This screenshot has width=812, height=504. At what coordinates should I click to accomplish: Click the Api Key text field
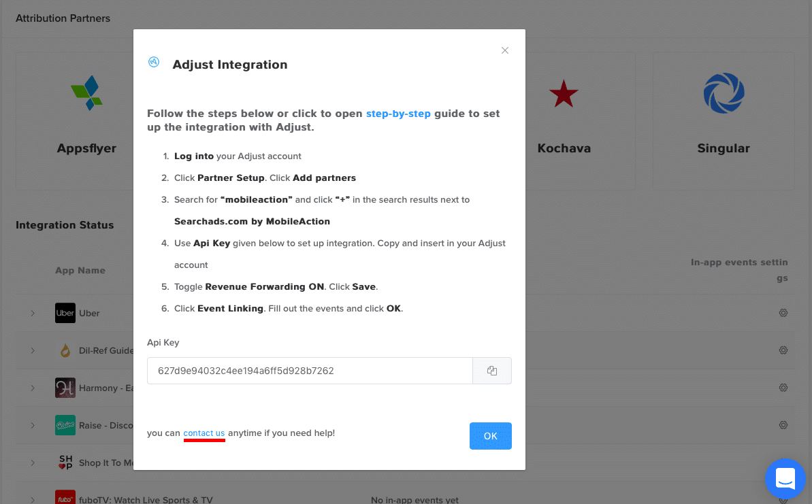coord(310,371)
